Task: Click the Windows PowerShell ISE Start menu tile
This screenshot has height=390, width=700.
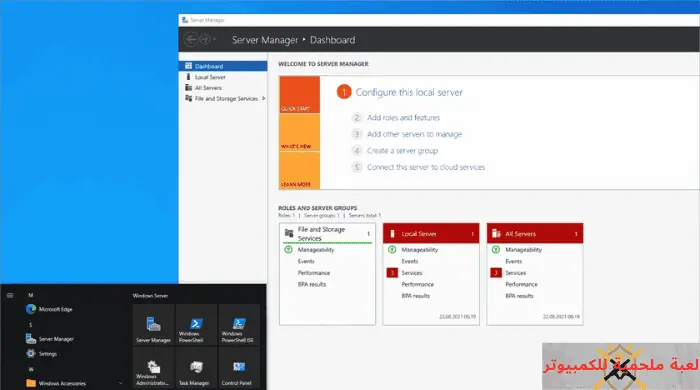Action: pos(239,324)
